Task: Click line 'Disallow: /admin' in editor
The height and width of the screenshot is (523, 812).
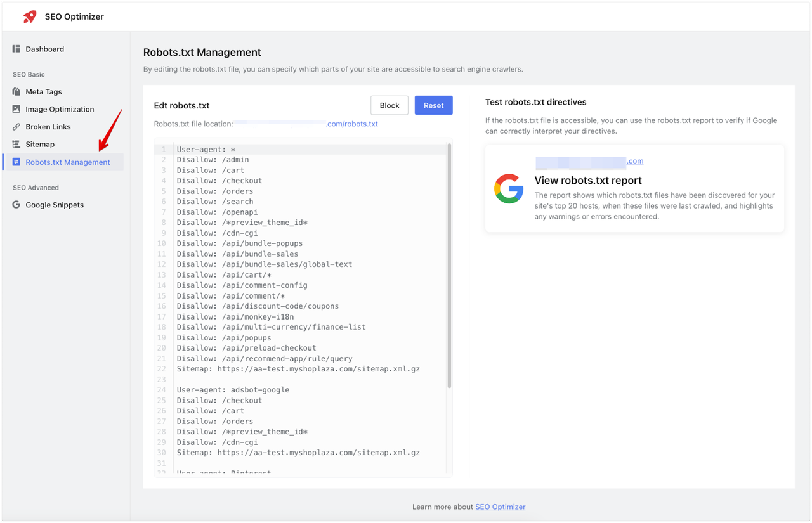Action: tap(213, 160)
